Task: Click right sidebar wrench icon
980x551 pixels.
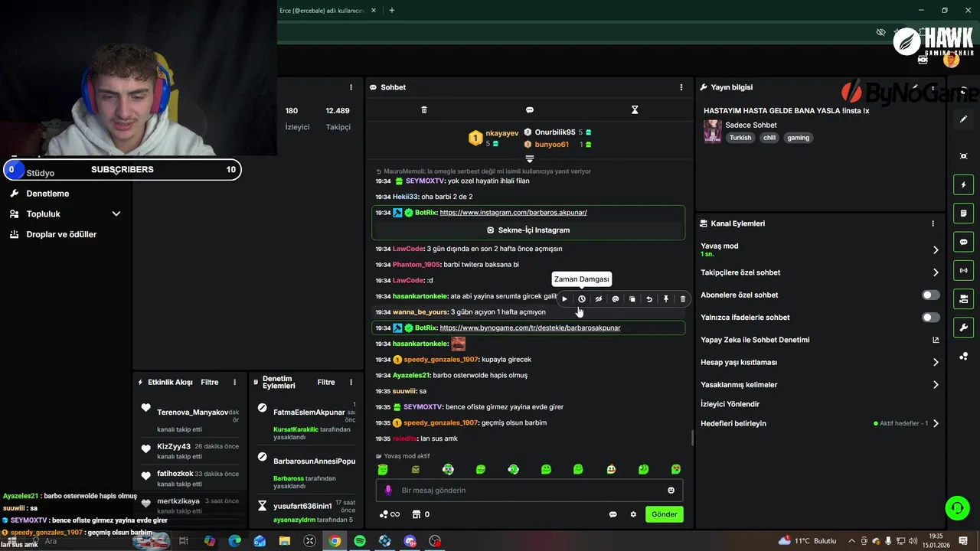Action: click(x=964, y=328)
